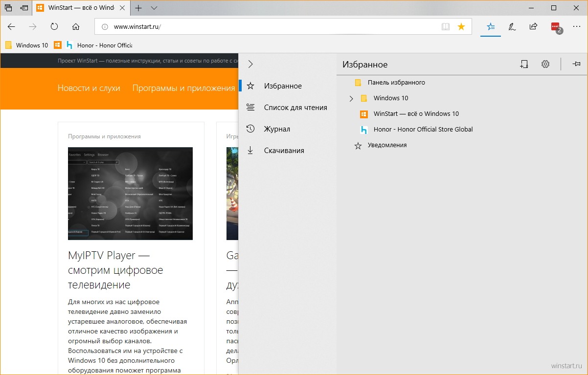The width and height of the screenshot is (588, 375).
Task: Close the Hub via its toolbar button
Action: click(490, 27)
